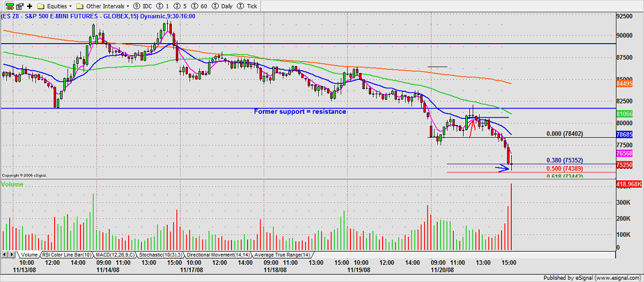This screenshot has height=282, width=644.
Task: Select the RSI Color Line Bar(10) tab
Action: pyautogui.click(x=67, y=255)
